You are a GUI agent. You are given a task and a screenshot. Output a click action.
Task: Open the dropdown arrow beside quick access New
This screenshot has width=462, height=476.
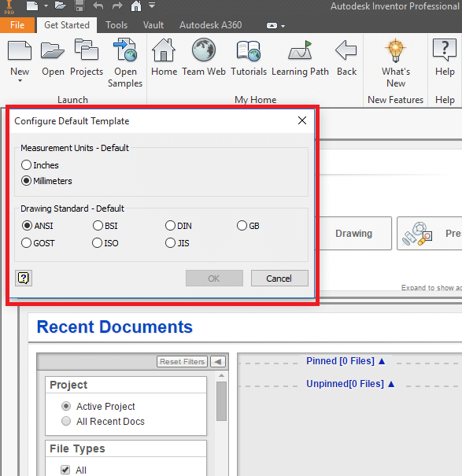[46, 6]
